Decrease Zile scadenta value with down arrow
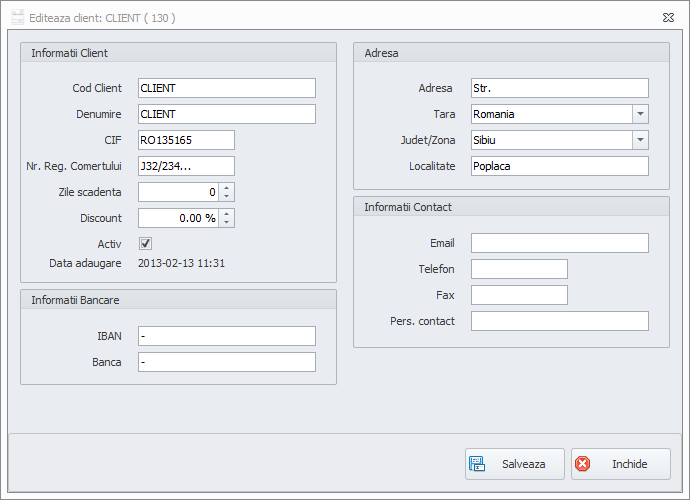 (227, 196)
